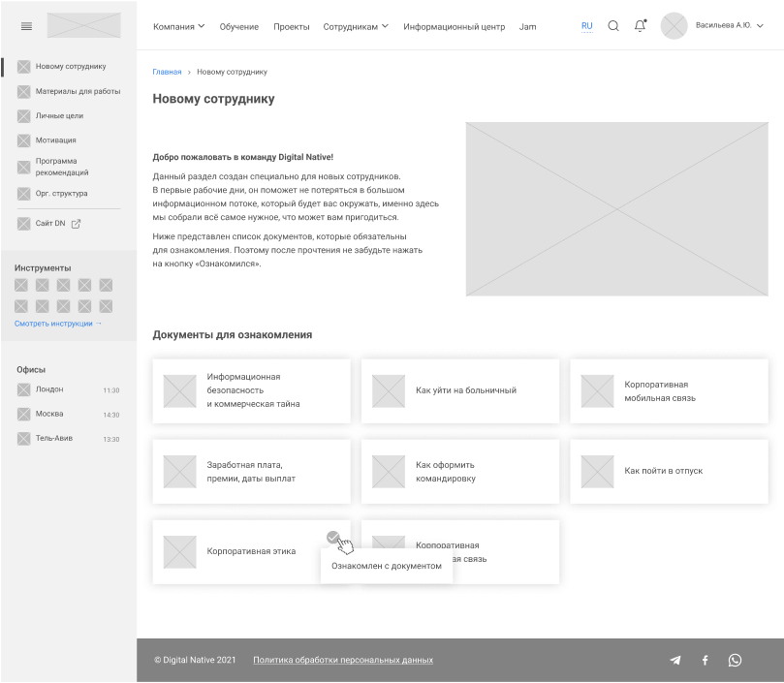The height and width of the screenshot is (683, 784).
Task: Open the Заработная плата, премии, даты выплат card
Action: pos(252,472)
